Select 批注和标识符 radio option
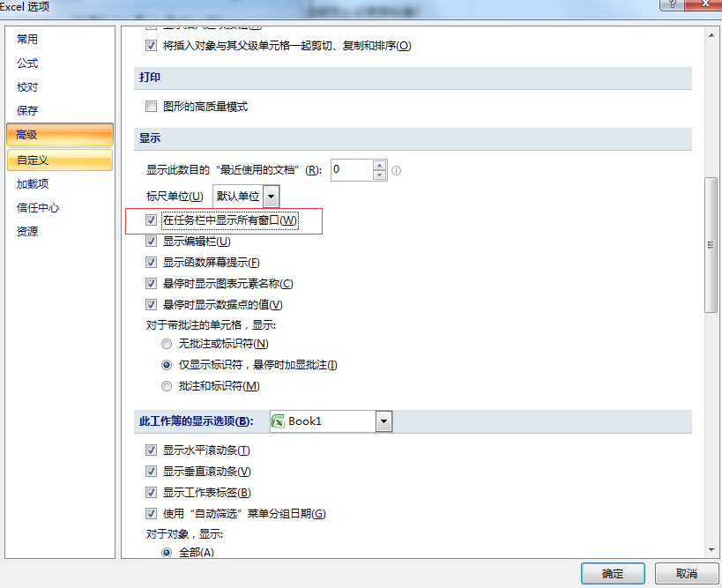Viewport: 722px width, 588px height. [167, 386]
